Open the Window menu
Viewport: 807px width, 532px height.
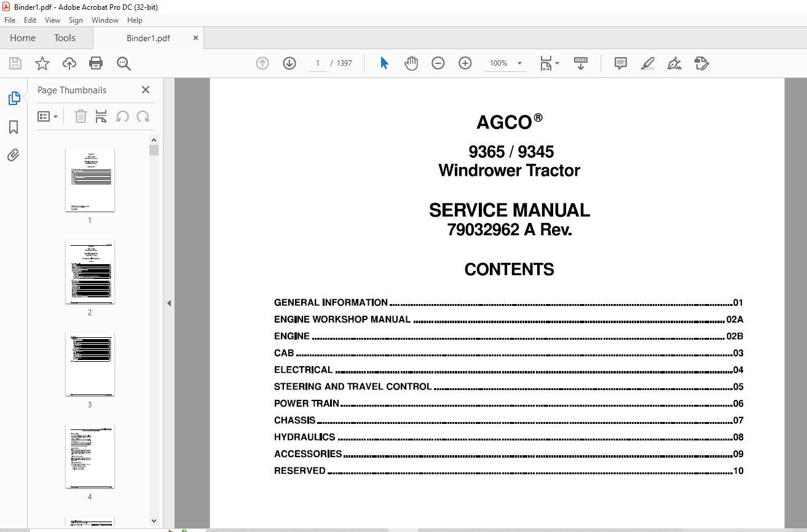[x=105, y=20]
